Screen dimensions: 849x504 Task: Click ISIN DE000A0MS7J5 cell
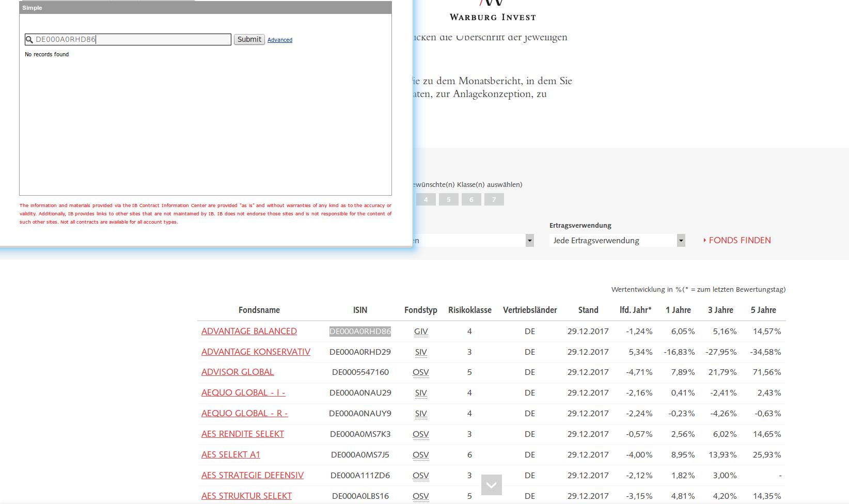coord(360,454)
